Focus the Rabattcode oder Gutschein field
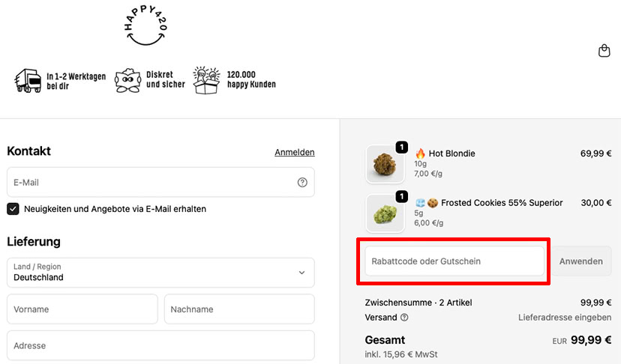Image resolution: width=621 pixels, height=364 pixels. 454,261
